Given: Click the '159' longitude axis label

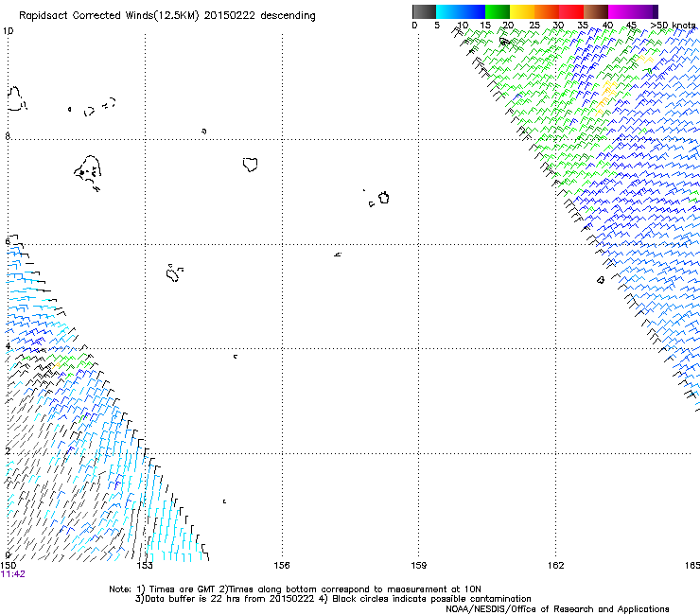Looking at the screenshot, I should click(x=419, y=566).
